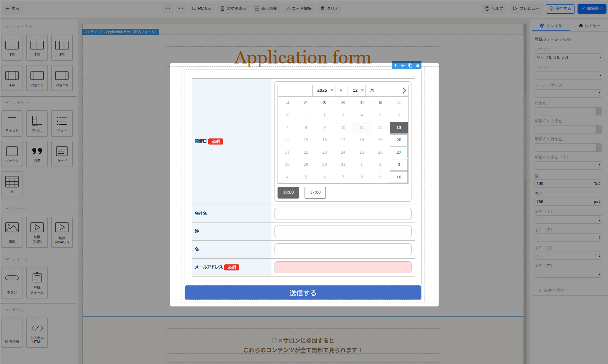Click the undo arrow in top toolbar
Screen dimensions: 608x364
(168, 8)
